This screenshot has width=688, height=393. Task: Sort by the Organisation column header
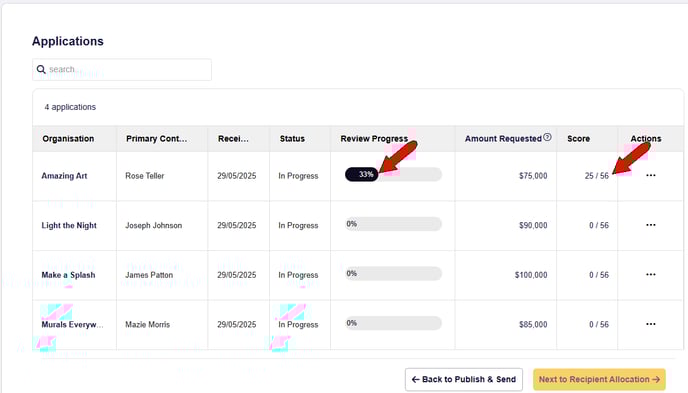tap(68, 139)
